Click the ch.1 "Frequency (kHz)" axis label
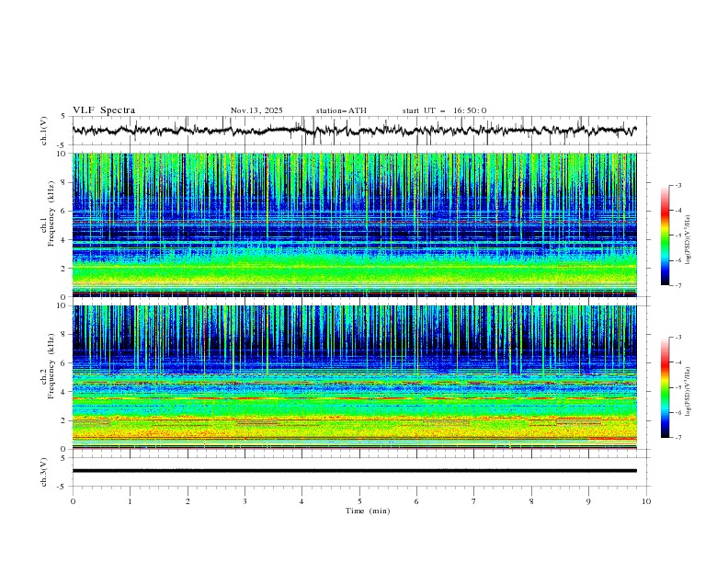This screenshot has width=728, height=563. pos(51,213)
